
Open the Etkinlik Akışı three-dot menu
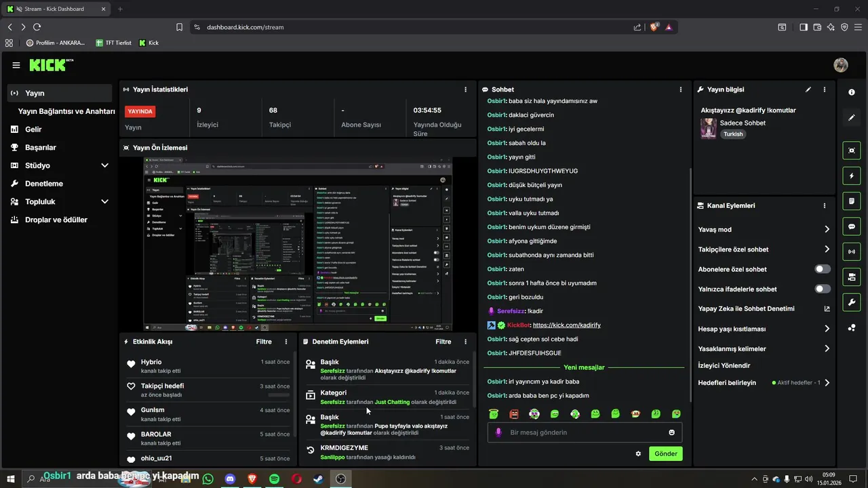pos(286,342)
